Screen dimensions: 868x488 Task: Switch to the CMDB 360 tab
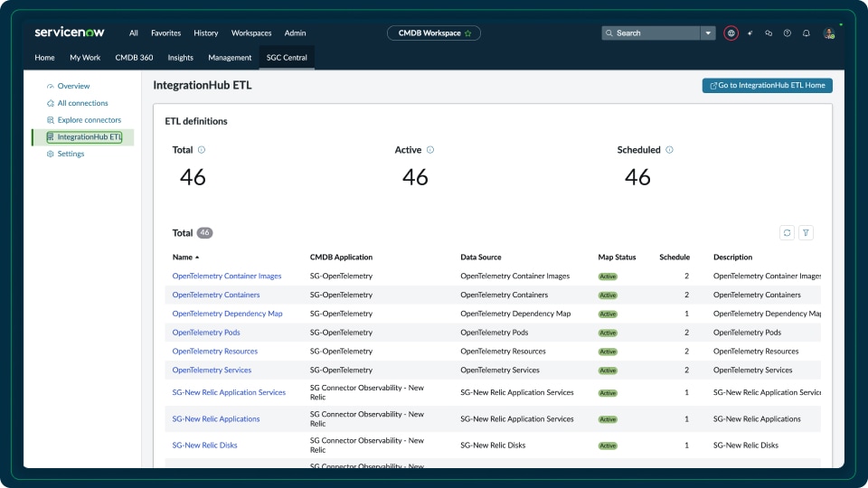(x=134, y=58)
